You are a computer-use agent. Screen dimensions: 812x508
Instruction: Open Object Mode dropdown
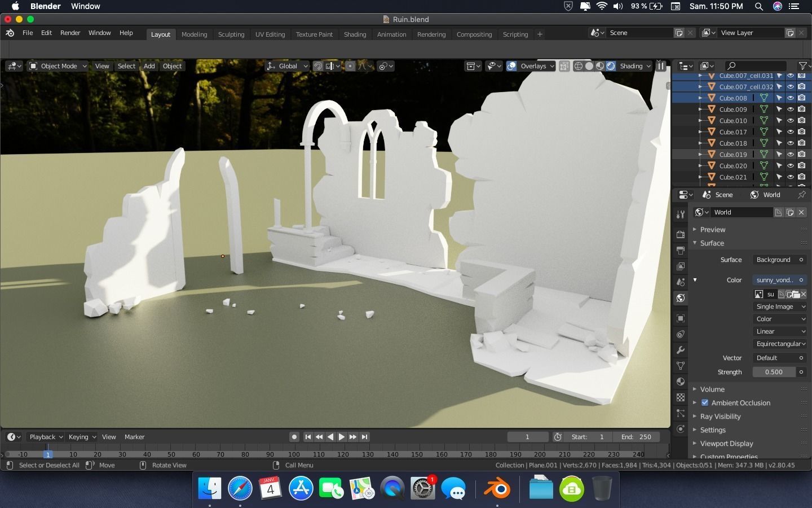pos(58,66)
